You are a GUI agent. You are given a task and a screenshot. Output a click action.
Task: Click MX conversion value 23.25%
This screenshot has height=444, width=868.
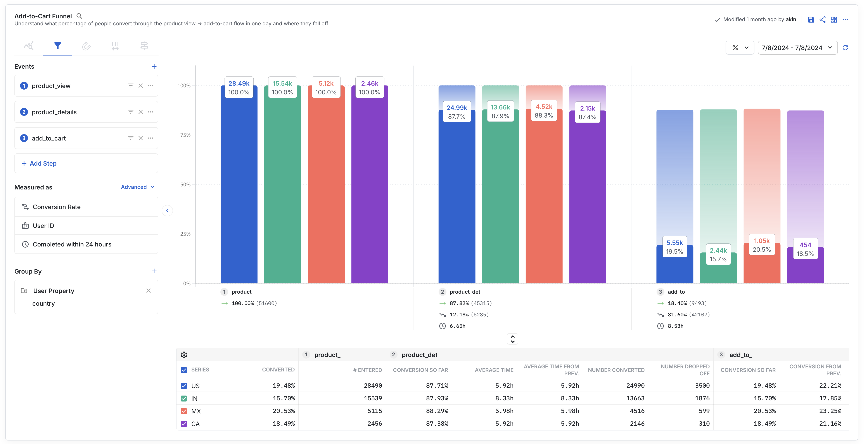coord(830,411)
